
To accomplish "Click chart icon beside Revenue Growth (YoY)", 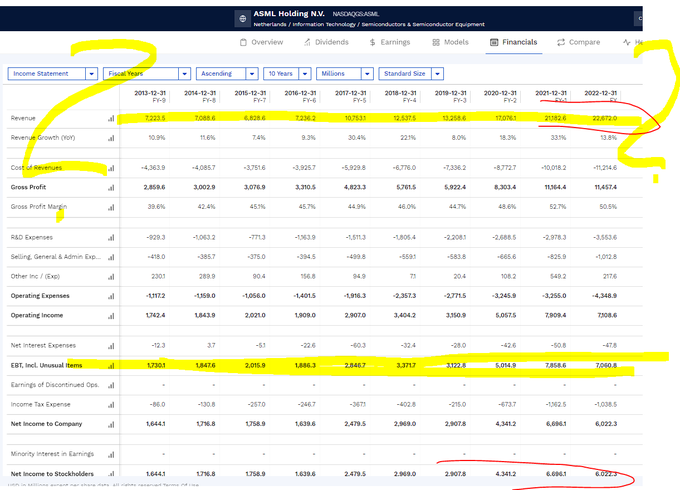I will (x=111, y=138).
